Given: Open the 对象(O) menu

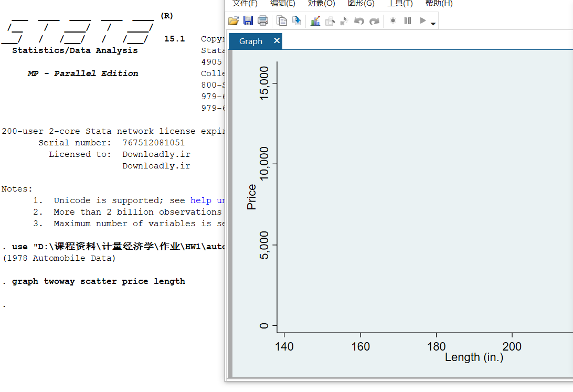Looking at the screenshot, I should pos(321,3).
